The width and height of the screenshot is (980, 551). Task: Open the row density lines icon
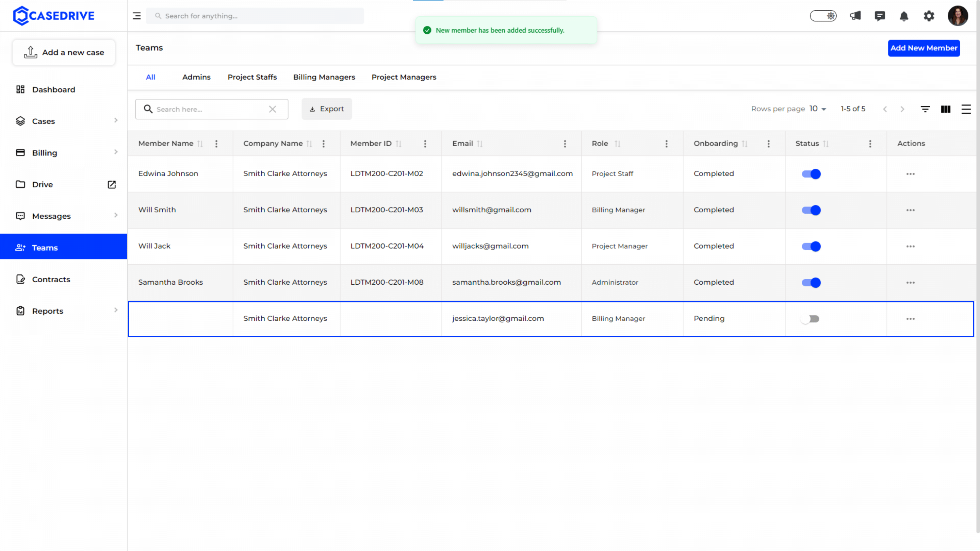click(x=966, y=109)
